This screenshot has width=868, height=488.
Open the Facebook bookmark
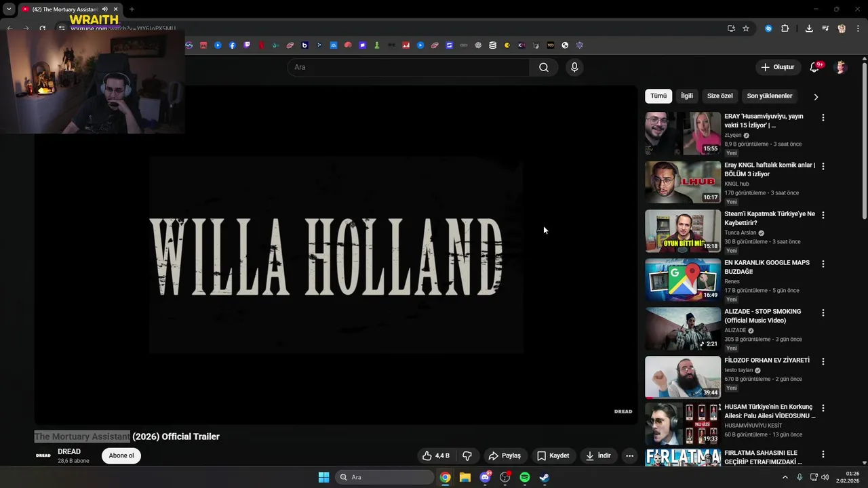[x=232, y=45]
